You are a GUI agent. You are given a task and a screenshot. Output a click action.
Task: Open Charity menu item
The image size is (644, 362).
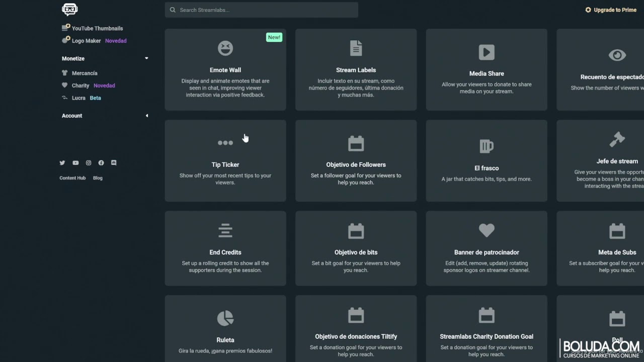click(x=80, y=85)
